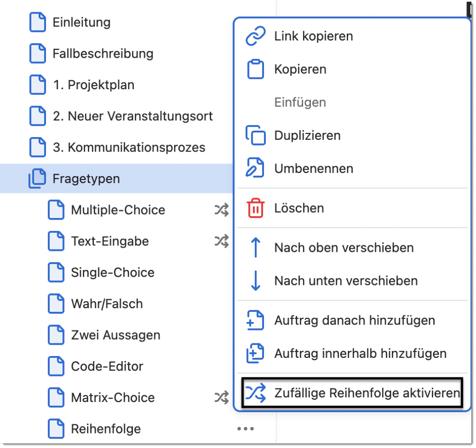Click the chain icon beside Link kopieren
476x448 pixels.
[255, 36]
